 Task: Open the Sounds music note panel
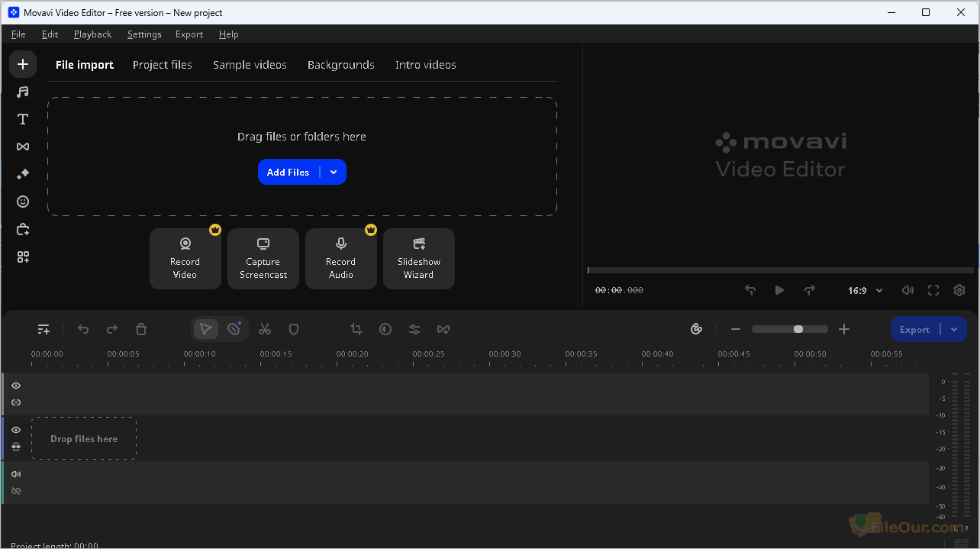click(x=23, y=92)
